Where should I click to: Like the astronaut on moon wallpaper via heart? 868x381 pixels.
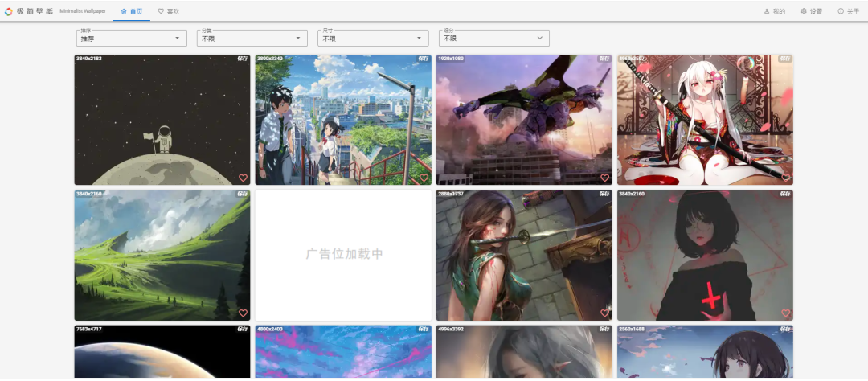pyautogui.click(x=243, y=178)
